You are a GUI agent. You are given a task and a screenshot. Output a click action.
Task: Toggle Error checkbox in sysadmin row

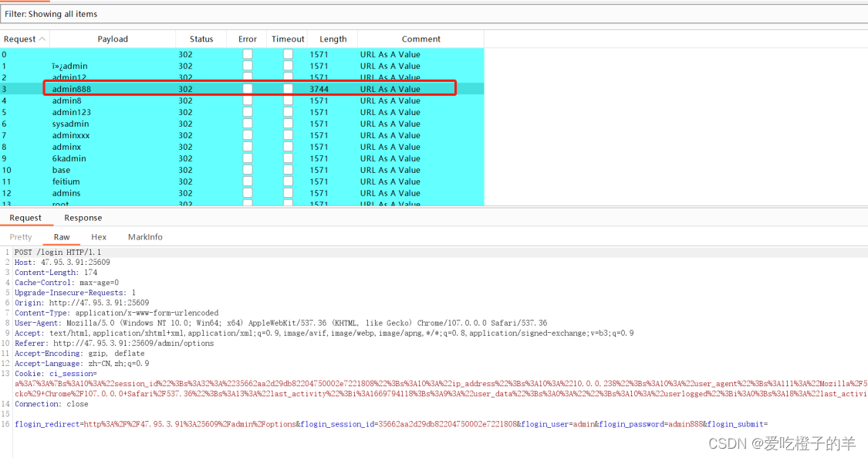coord(248,124)
